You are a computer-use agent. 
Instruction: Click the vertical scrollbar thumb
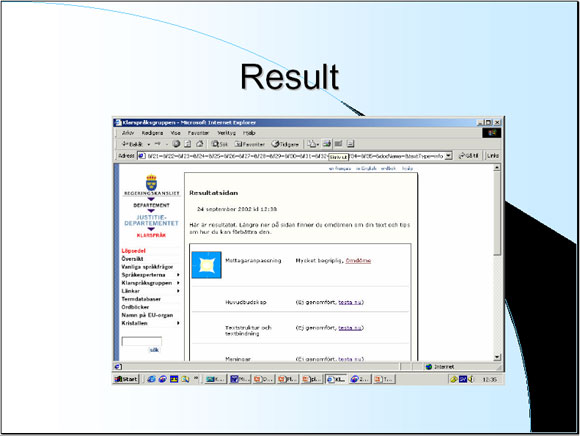[x=497, y=213]
